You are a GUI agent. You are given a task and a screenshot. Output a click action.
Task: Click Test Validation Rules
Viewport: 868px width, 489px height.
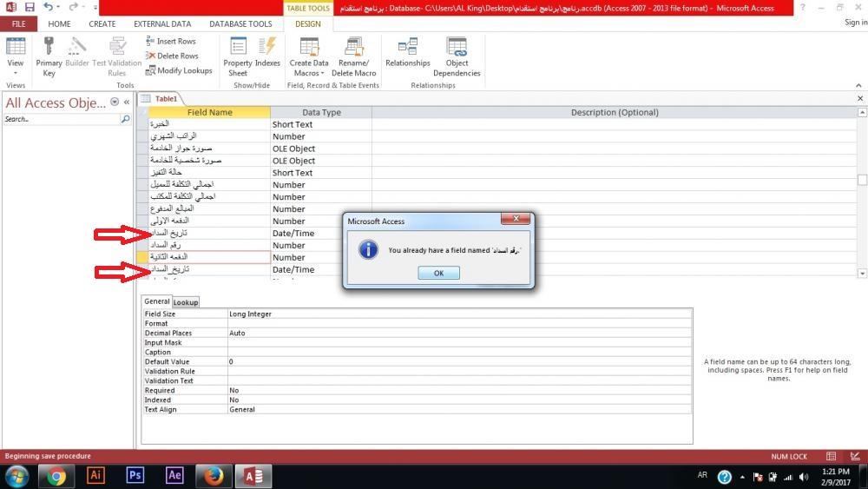tap(117, 56)
